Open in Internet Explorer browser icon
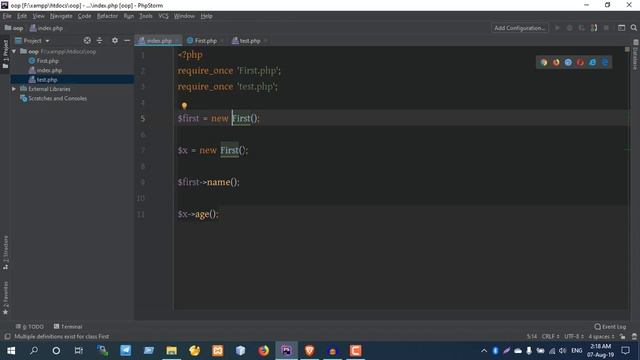This screenshot has height=360, width=640. point(593,62)
